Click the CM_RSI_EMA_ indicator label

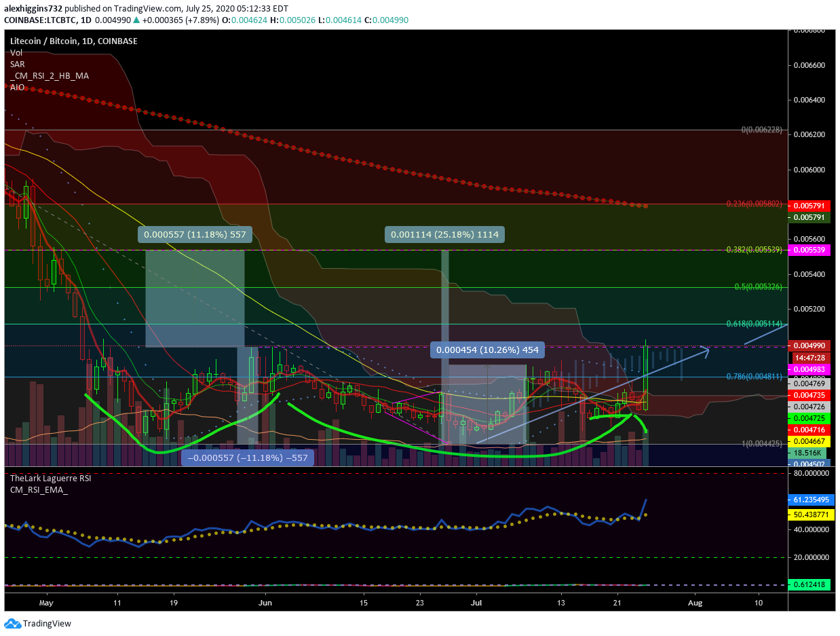click(39, 489)
